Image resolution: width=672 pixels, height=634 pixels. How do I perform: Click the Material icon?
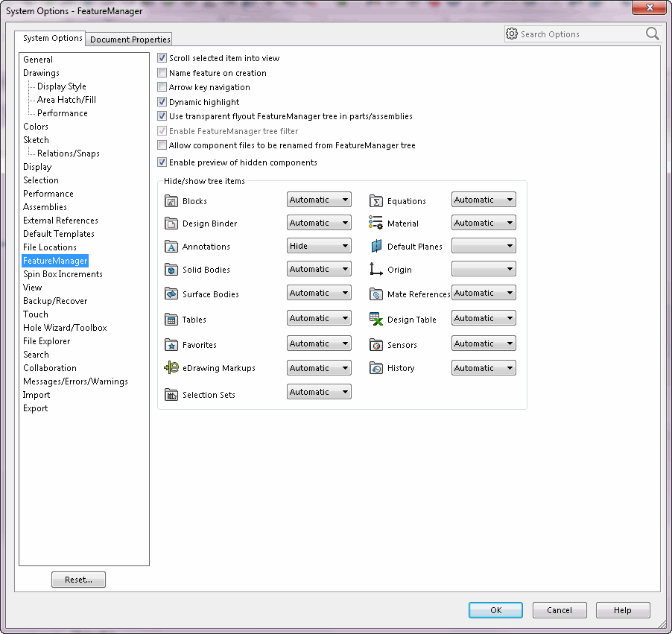[375, 223]
